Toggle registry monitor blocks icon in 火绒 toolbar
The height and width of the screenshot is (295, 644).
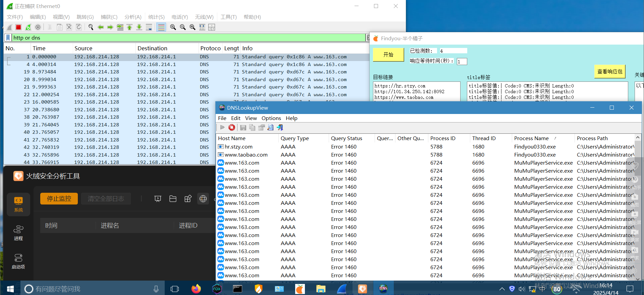[x=188, y=199]
